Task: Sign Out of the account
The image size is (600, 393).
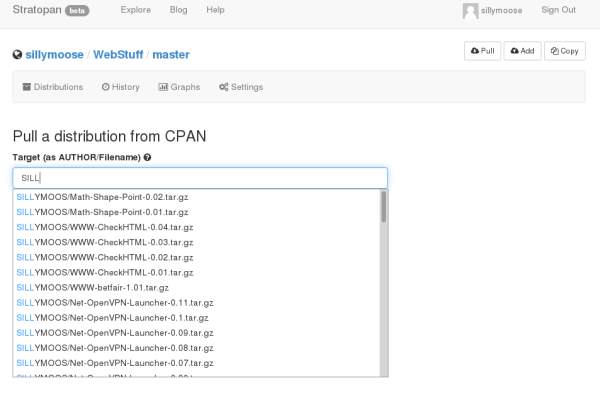Action: click(x=558, y=10)
